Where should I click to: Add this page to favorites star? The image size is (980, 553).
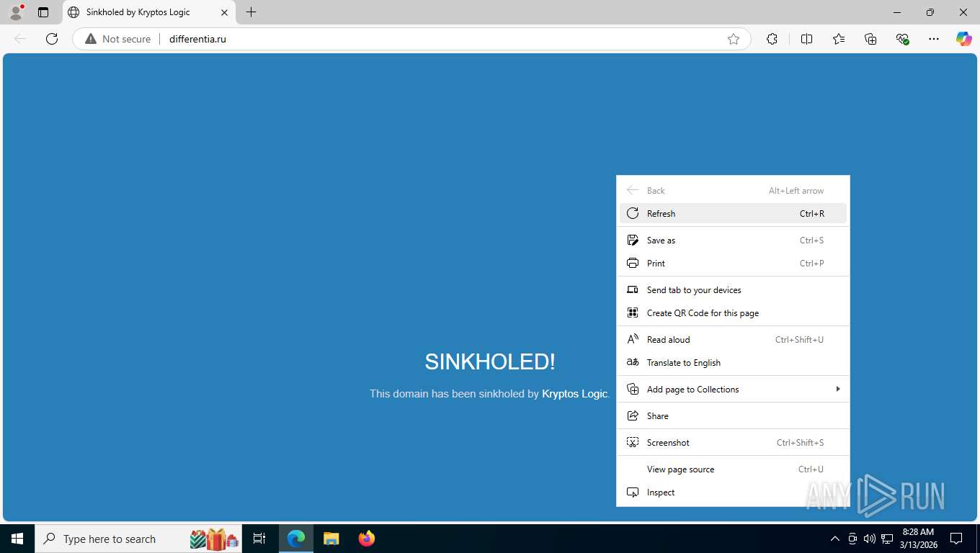click(734, 39)
